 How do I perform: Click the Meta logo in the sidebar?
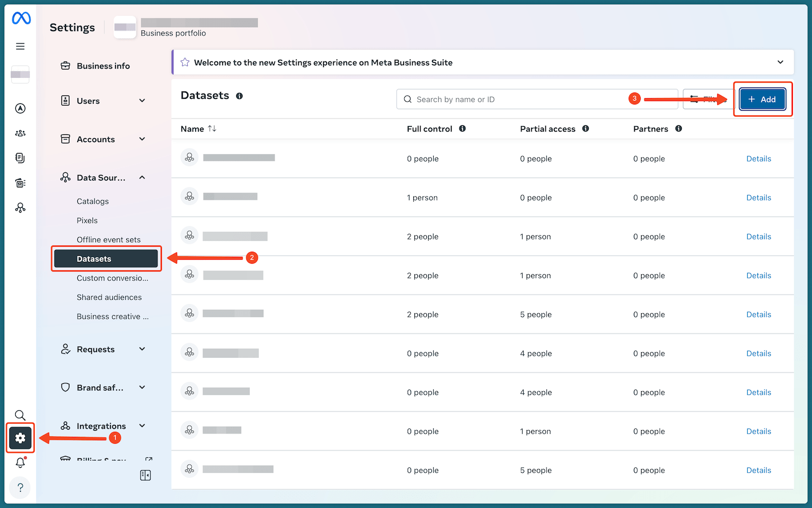[x=20, y=18]
